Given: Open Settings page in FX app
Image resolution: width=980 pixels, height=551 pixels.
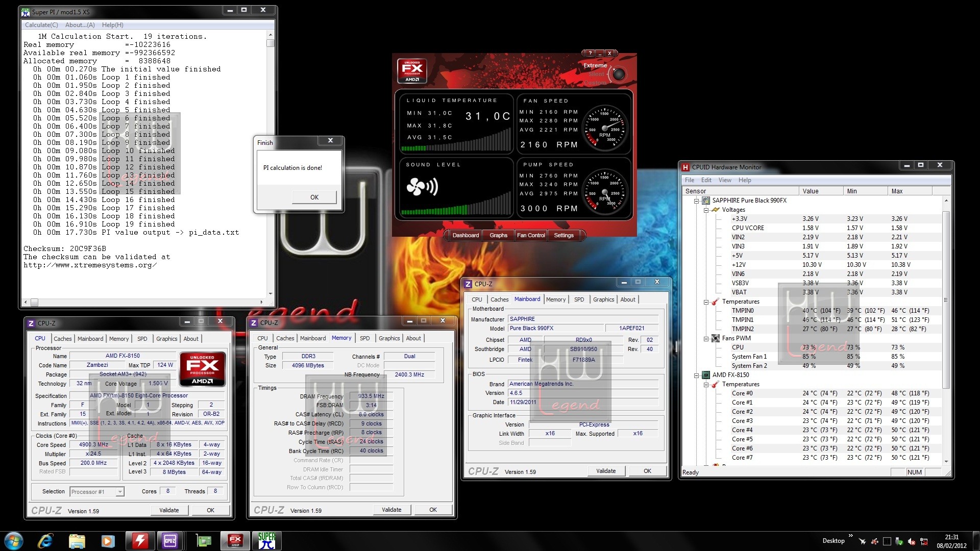Looking at the screenshot, I should [x=563, y=235].
